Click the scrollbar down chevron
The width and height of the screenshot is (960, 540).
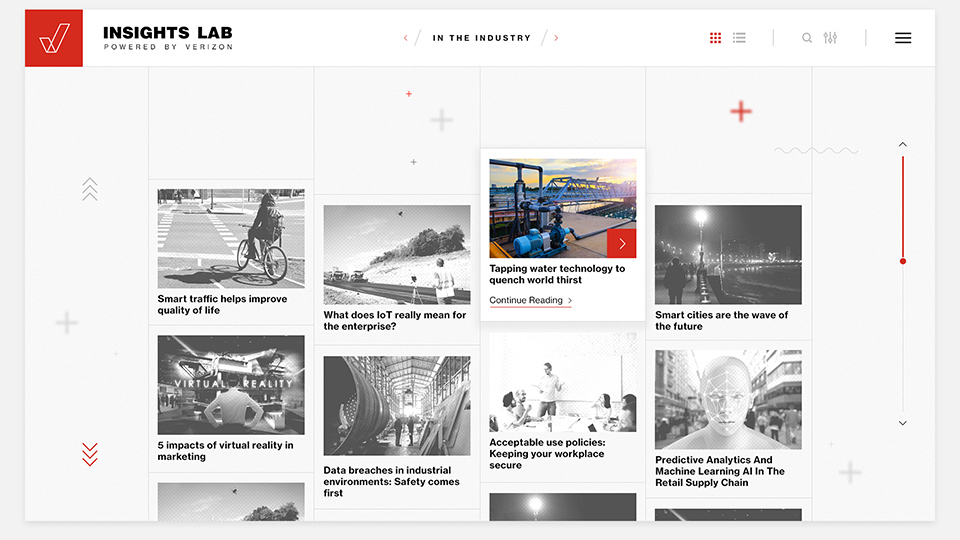coord(902,423)
